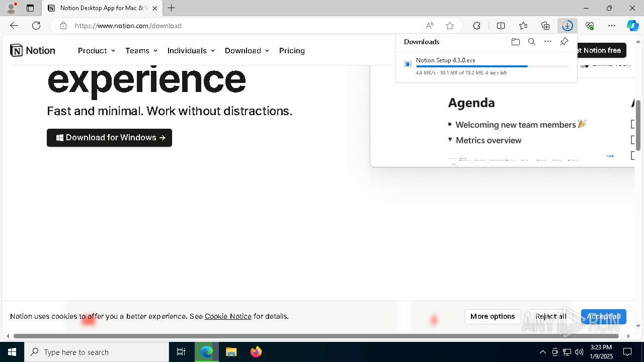Open the Pricing page
Image resolution: width=644 pixels, height=362 pixels.
(x=292, y=51)
